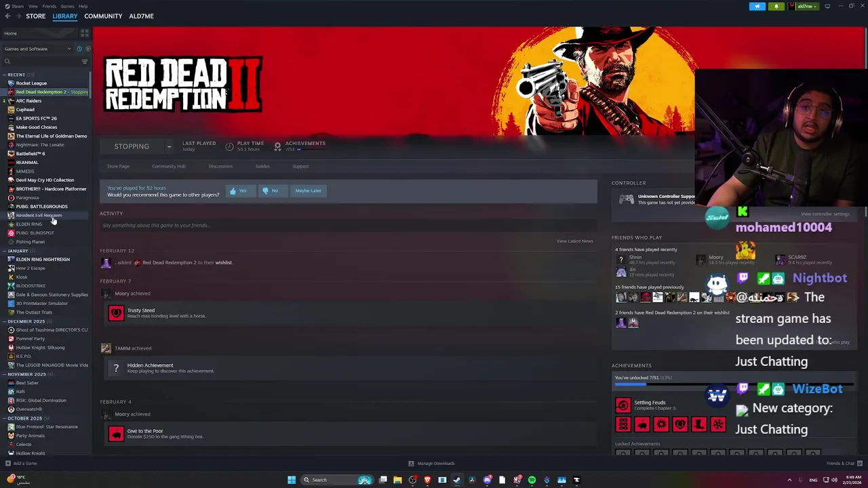Collapse the NOVEMBER 2025 category
Screen dimensions: 868x488
click(x=5, y=374)
